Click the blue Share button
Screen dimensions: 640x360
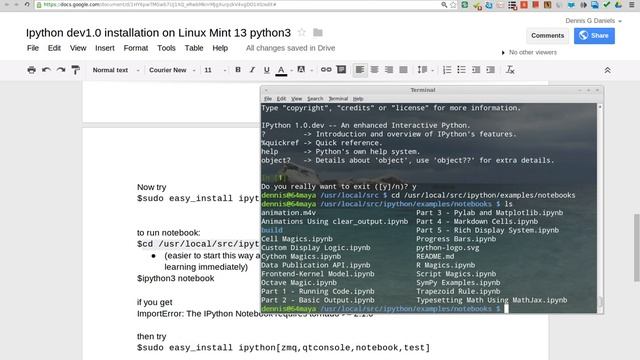[x=594, y=36]
